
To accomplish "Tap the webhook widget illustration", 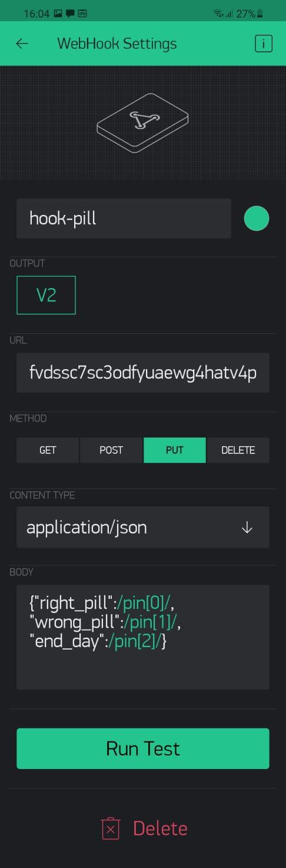I will click(x=142, y=122).
